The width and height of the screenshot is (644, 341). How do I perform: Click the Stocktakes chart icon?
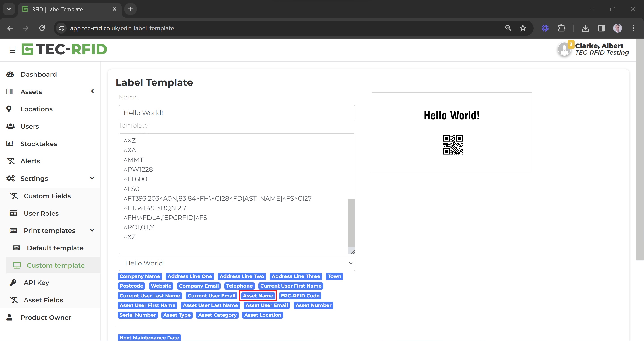pyautogui.click(x=10, y=143)
